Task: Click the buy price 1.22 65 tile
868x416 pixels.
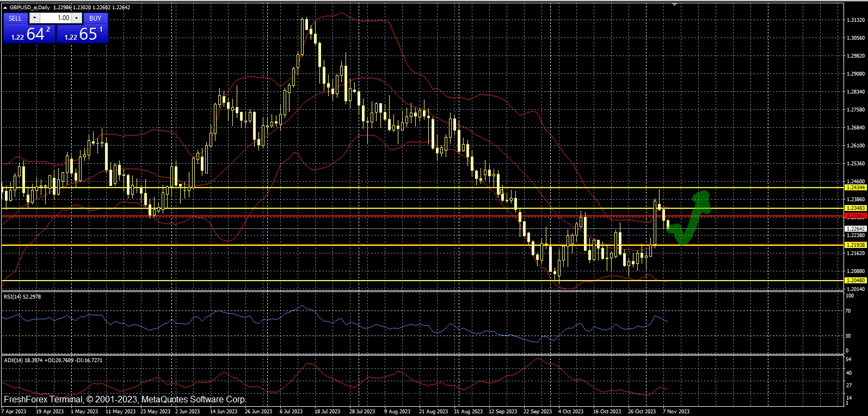Action: 83,34
